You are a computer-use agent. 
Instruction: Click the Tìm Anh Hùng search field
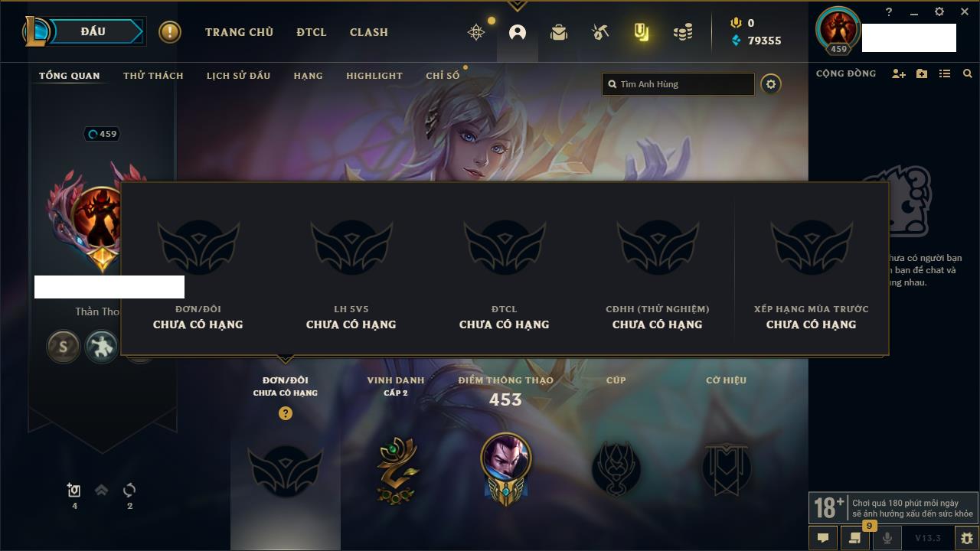click(x=678, y=84)
